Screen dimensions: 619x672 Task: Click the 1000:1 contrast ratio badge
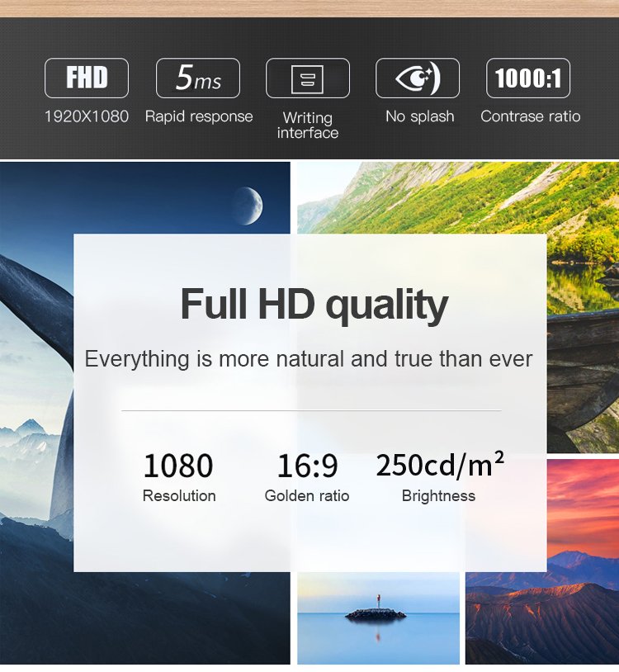coord(528,78)
